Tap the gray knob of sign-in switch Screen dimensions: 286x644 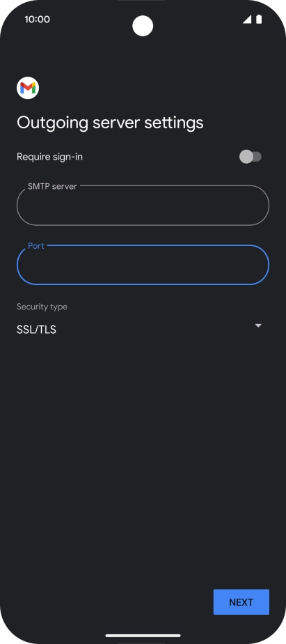point(246,157)
